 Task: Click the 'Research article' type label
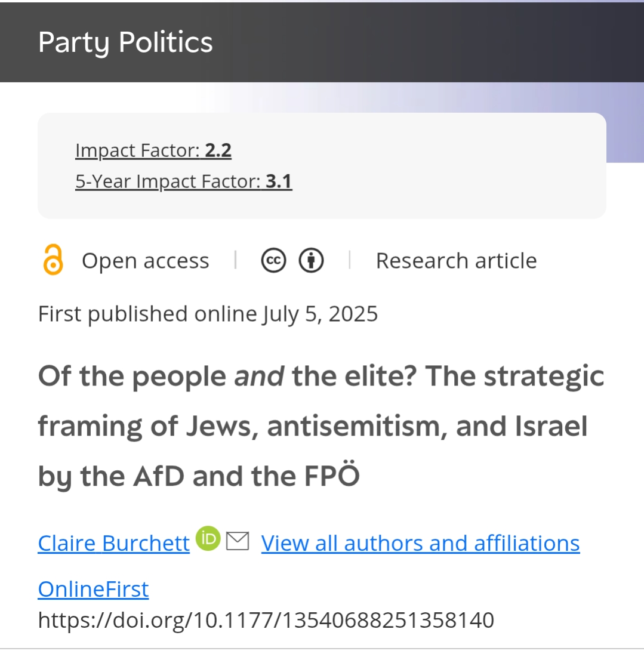[x=456, y=261]
